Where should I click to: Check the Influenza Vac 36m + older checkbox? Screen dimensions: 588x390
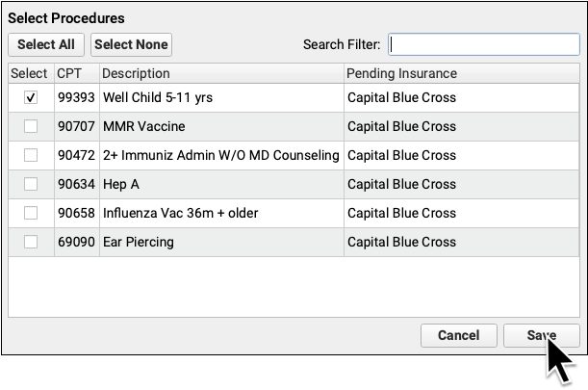31,213
